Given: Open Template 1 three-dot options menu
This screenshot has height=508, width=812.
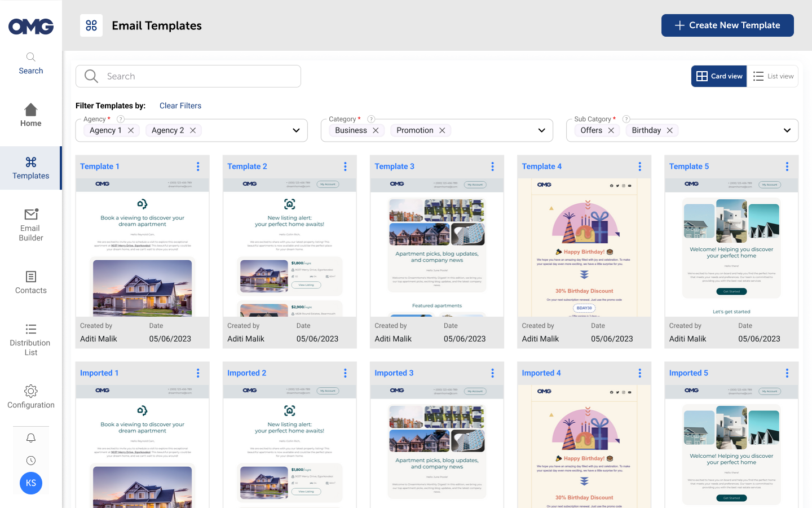Looking at the screenshot, I should [x=198, y=167].
